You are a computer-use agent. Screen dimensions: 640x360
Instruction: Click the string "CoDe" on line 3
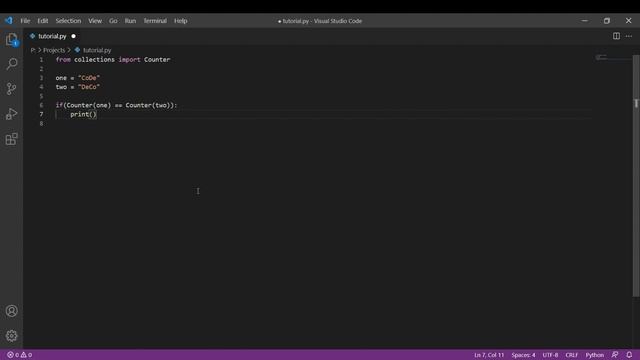point(89,78)
